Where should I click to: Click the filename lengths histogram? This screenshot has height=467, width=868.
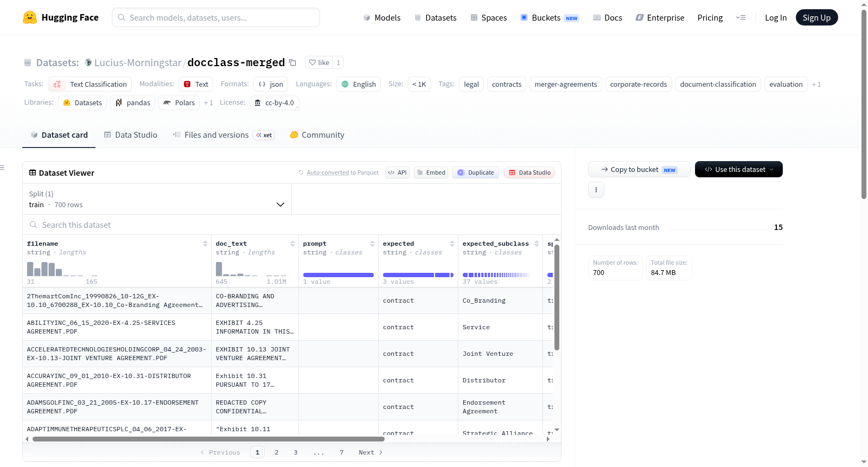[62, 269]
